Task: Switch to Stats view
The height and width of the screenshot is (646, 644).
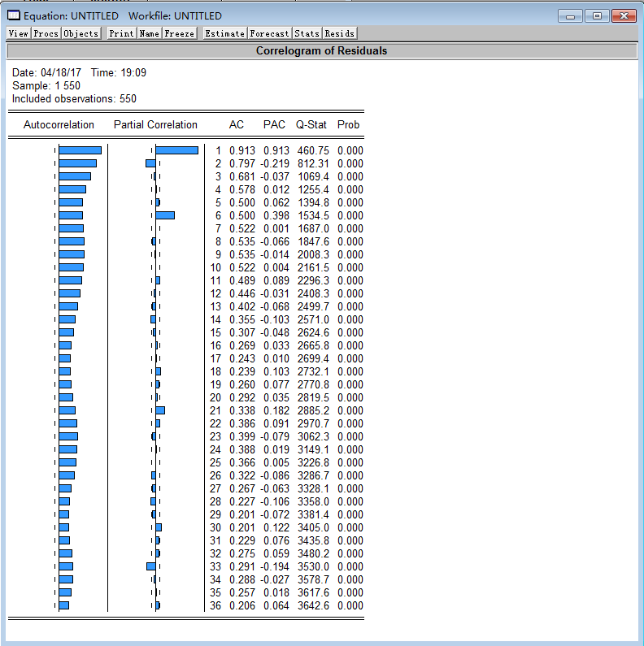Action: pyautogui.click(x=307, y=33)
